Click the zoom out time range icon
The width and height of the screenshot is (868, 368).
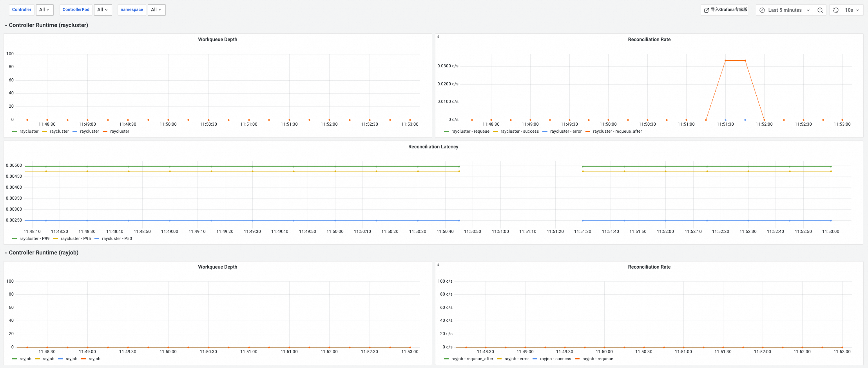pos(820,10)
